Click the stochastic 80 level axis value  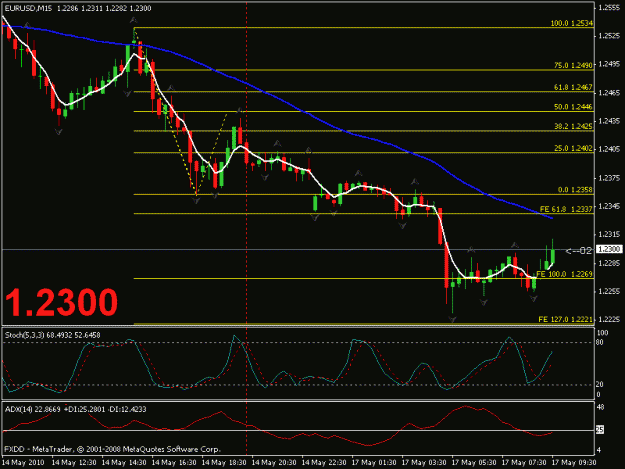tap(601, 342)
